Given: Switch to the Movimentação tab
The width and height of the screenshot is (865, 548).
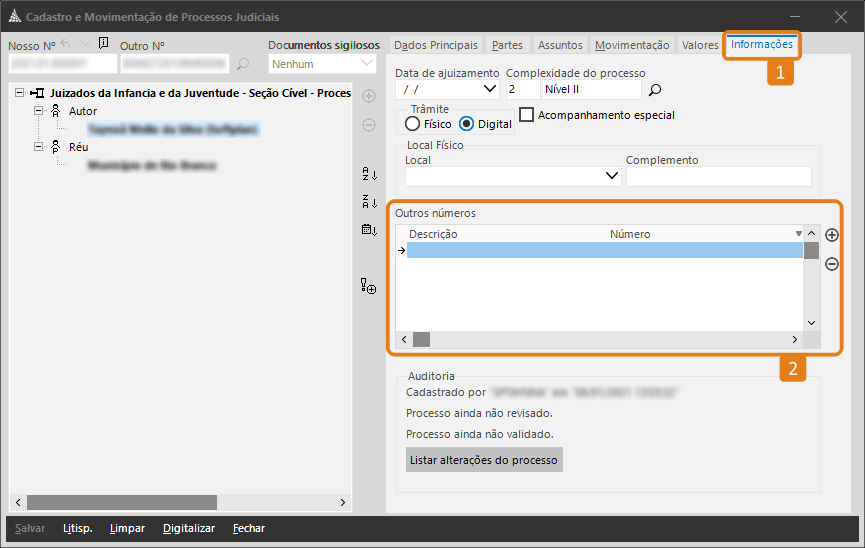Looking at the screenshot, I should (631, 45).
